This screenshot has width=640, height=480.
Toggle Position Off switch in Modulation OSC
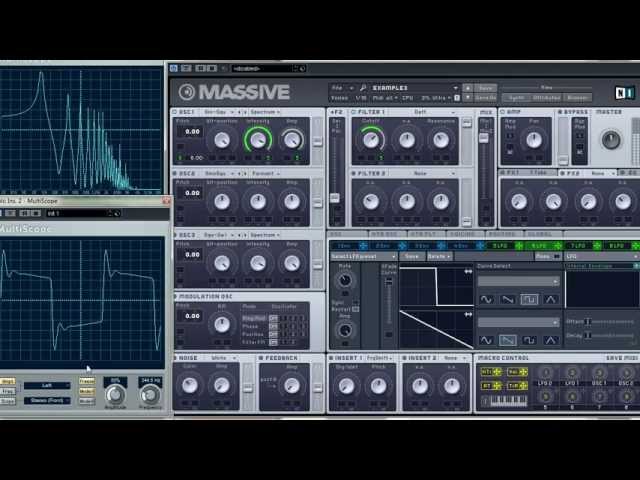273,334
